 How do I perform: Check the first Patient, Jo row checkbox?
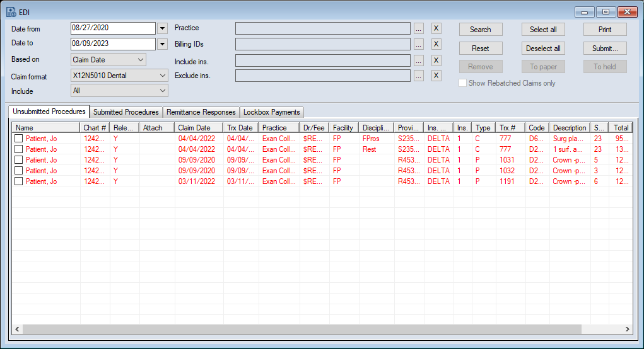[x=19, y=139]
